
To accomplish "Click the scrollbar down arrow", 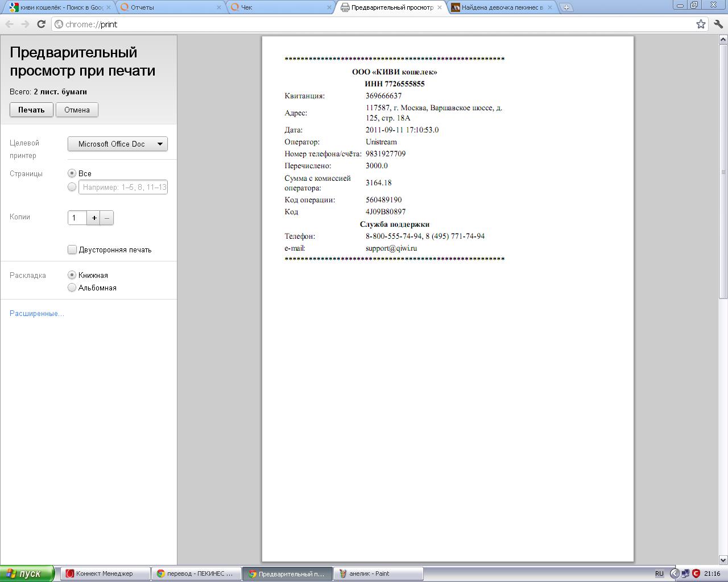I will click(723, 560).
